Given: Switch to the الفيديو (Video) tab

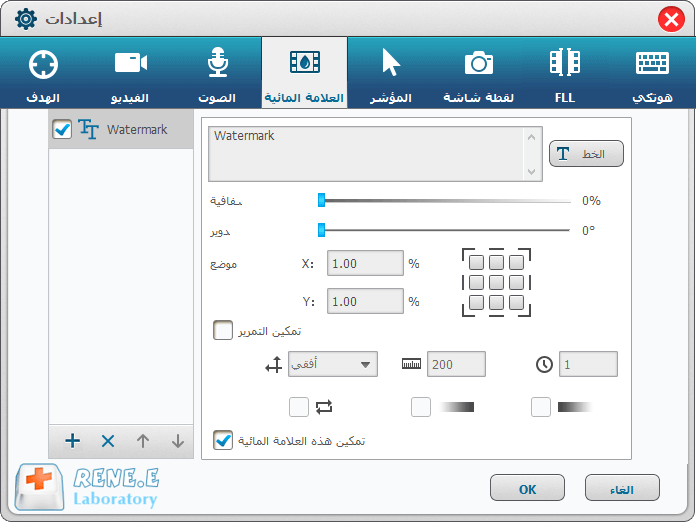Looking at the screenshot, I should click(130, 73).
